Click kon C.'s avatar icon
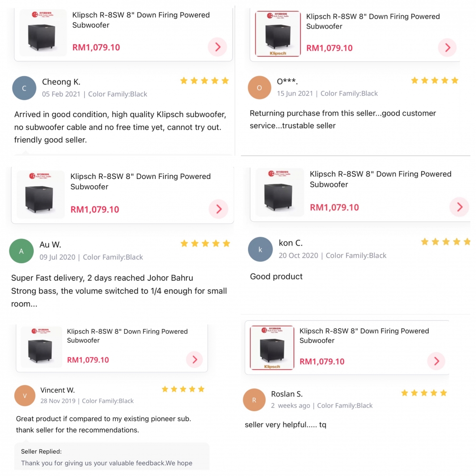Viewport: 476px width, 476px height. 260,249
